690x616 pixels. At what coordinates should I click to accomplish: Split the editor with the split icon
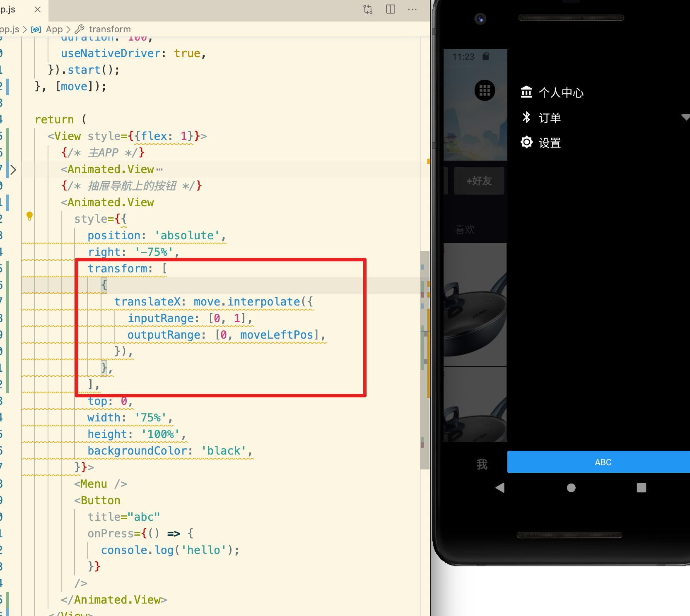click(x=391, y=9)
